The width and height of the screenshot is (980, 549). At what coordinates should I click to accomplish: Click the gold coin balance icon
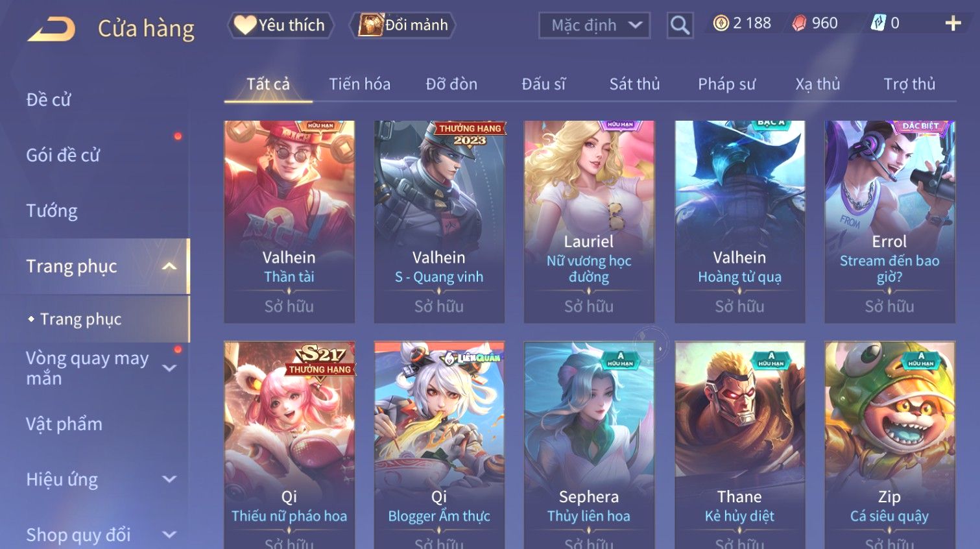721,23
